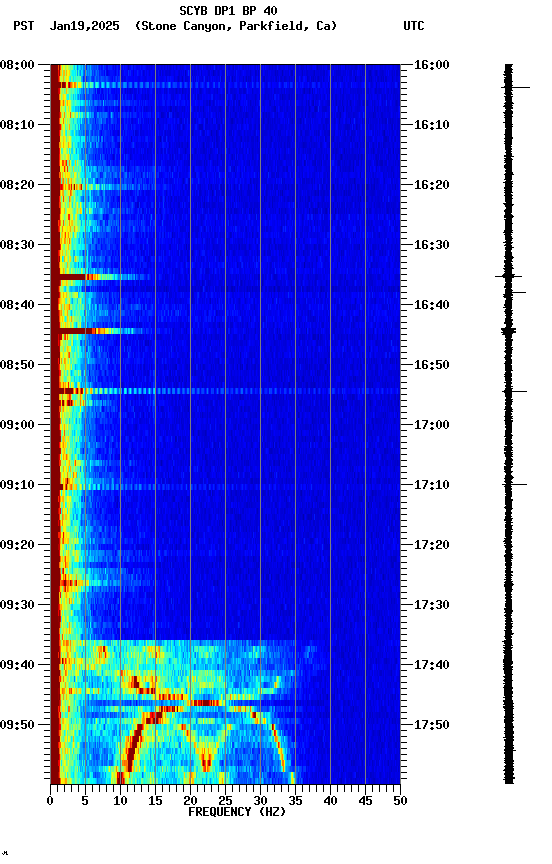The height and width of the screenshot is (864, 552).
Task: Click the "17:50" UTC time label
Action: tap(431, 725)
